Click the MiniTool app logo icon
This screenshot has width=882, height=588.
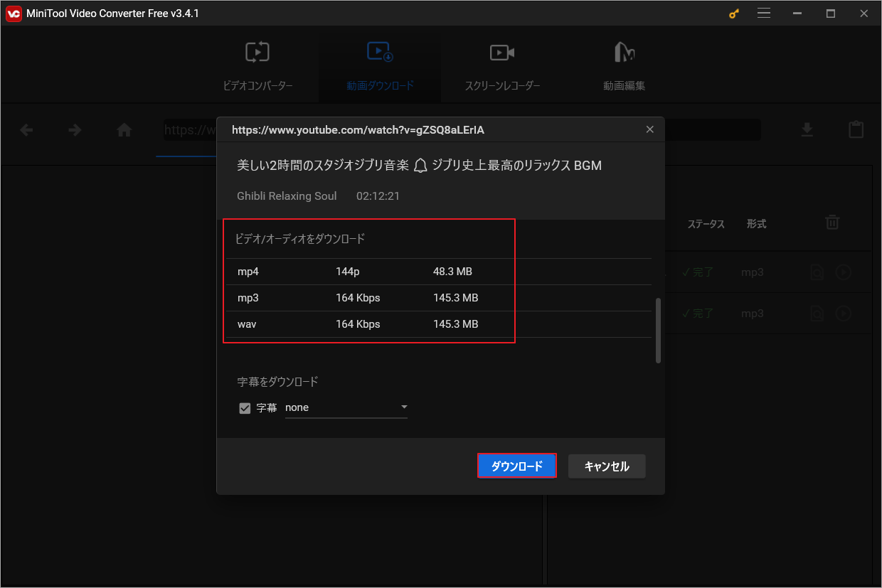pos(13,14)
